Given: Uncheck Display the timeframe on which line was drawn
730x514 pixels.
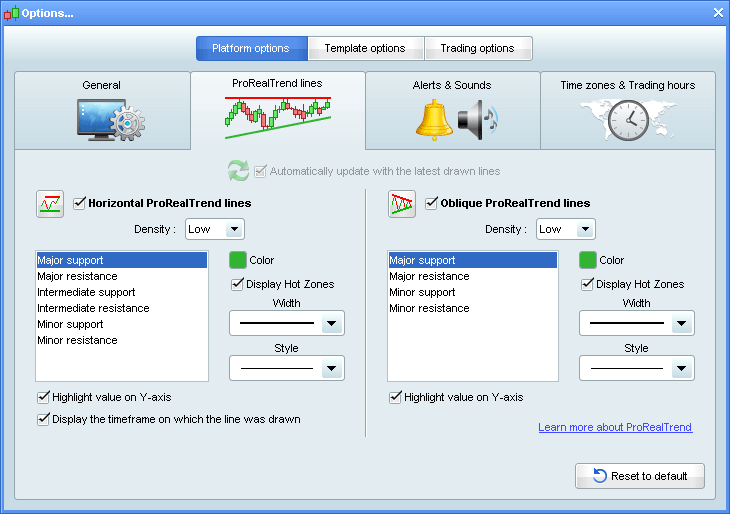Looking at the screenshot, I should pos(43,419).
